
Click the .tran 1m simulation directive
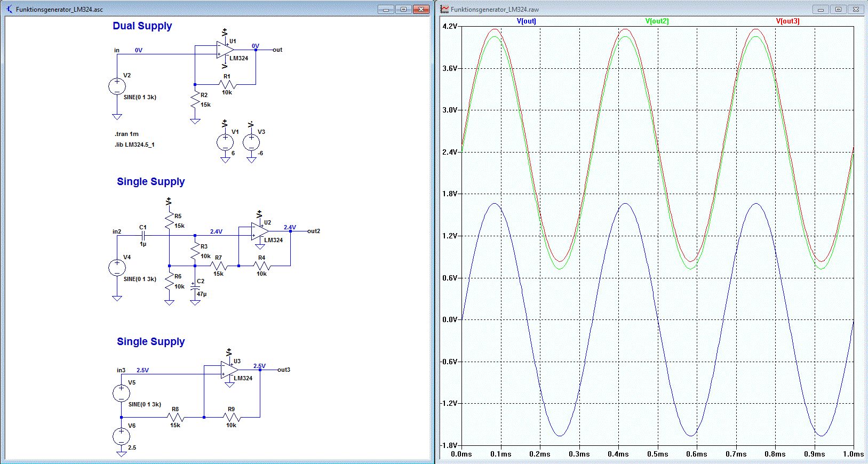tap(126, 134)
